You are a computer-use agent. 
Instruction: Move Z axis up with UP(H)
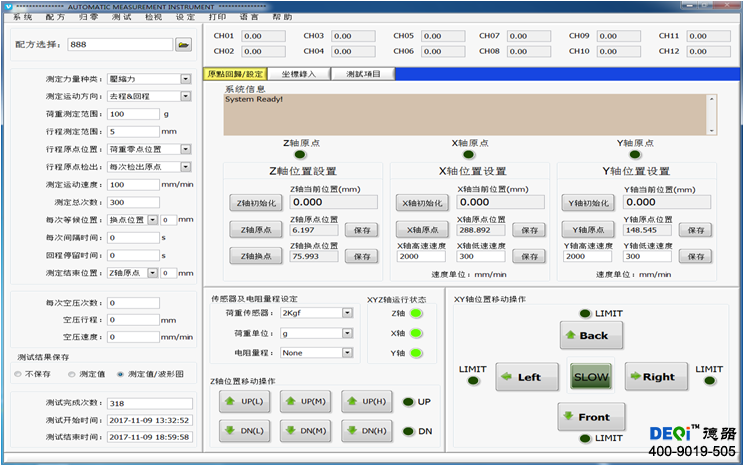pyautogui.click(x=367, y=401)
